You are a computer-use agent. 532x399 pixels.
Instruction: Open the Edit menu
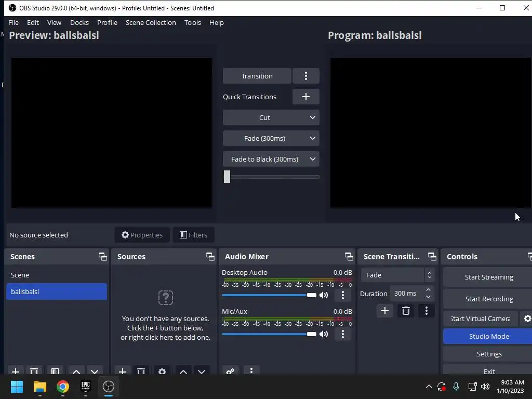coord(33,22)
